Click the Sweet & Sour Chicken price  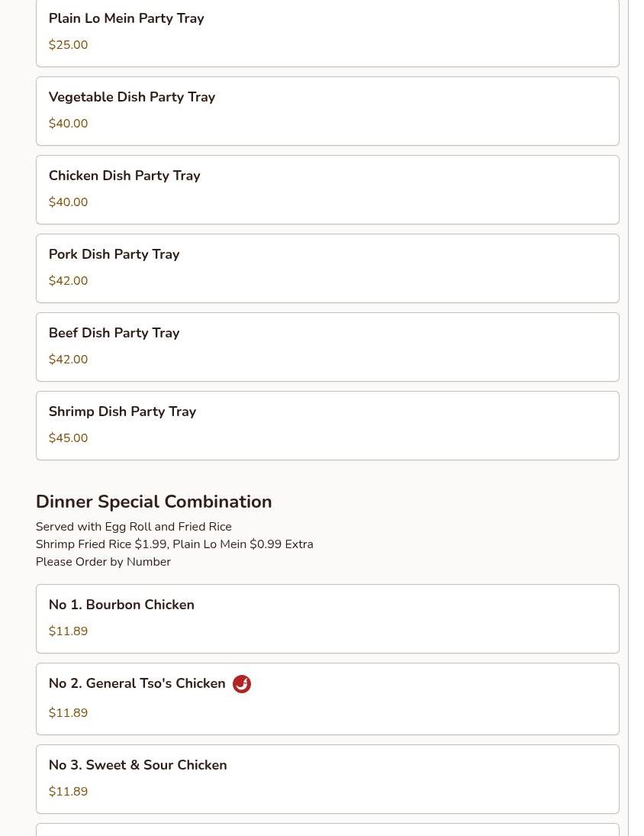[68, 792]
